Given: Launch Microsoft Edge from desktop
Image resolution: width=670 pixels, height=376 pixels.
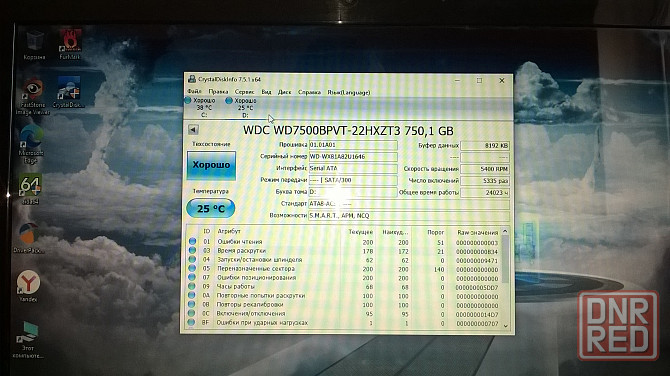Looking at the screenshot, I should pos(31,144).
